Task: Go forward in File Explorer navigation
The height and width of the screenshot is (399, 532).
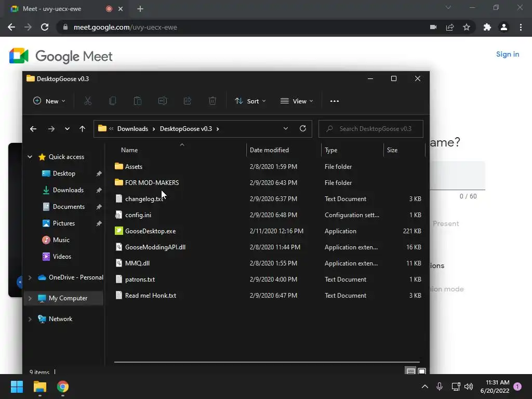Action: point(51,129)
